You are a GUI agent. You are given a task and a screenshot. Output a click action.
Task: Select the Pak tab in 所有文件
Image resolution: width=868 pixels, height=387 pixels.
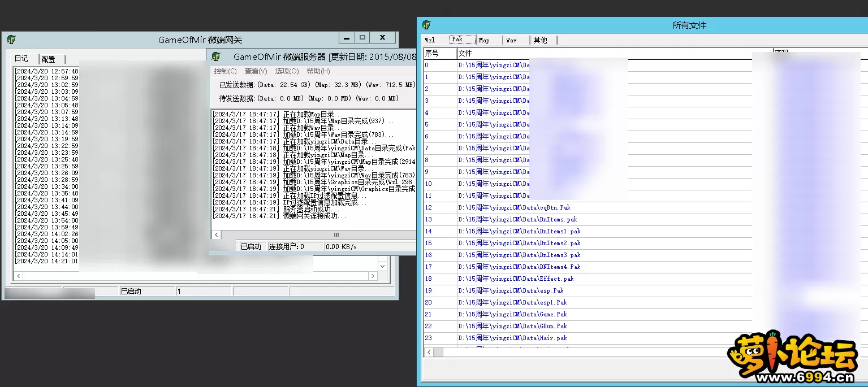pyautogui.click(x=463, y=40)
